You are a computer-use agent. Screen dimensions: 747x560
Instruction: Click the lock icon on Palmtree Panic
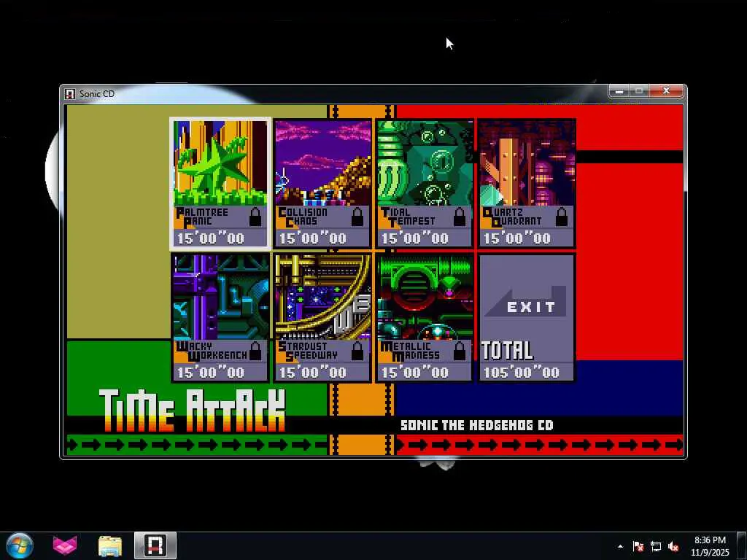pos(255,217)
